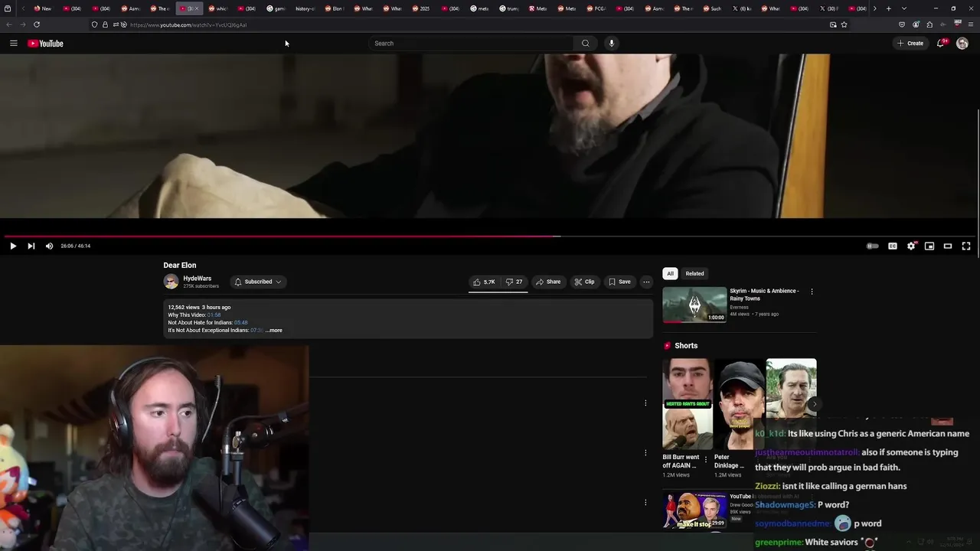Image resolution: width=980 pixels, height=551 pixels.
Task: Share the Dear Elon video
Action: point(548,282)
